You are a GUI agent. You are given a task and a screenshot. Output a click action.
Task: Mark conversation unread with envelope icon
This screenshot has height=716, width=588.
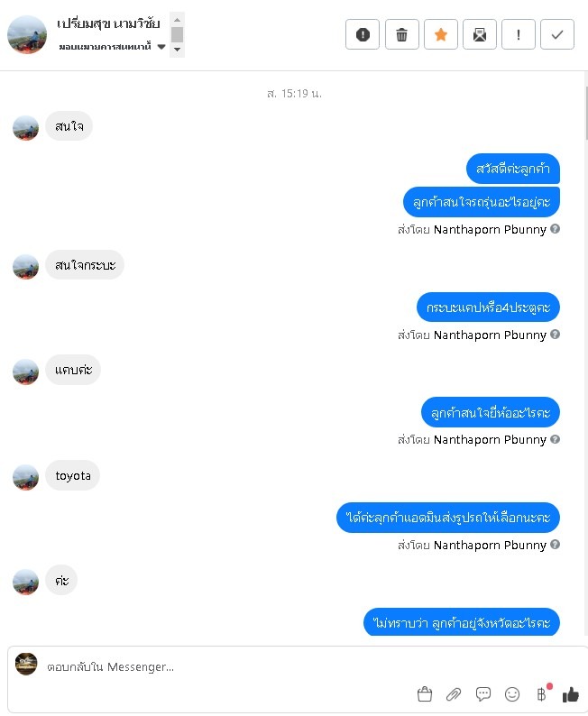point(480,34)
